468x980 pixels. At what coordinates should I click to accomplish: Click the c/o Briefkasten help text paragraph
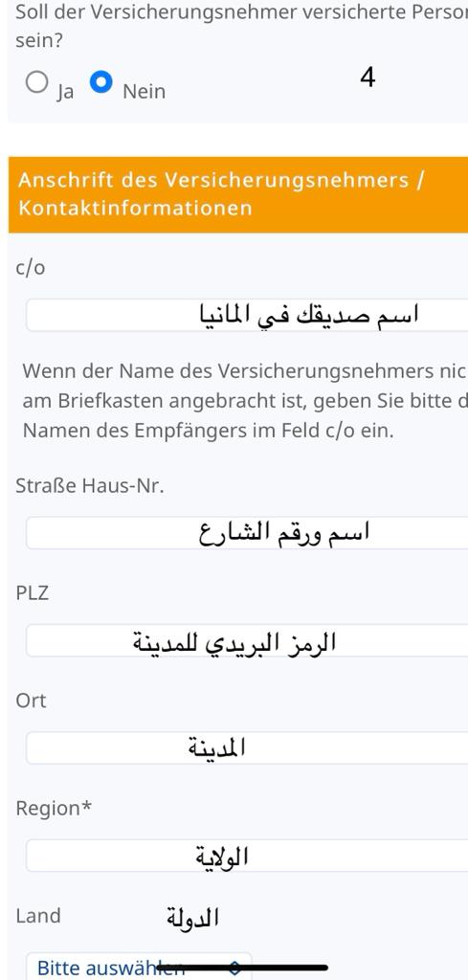245,401
